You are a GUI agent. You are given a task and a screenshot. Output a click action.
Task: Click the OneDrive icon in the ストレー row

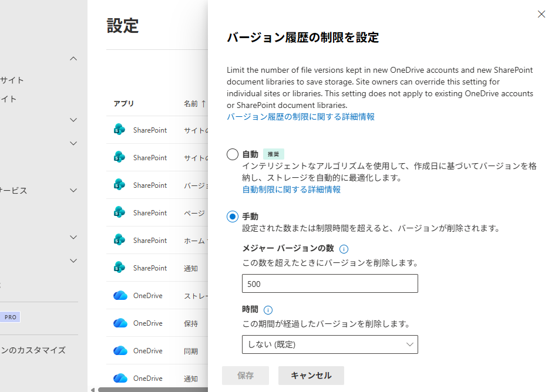tap(120, 296)
